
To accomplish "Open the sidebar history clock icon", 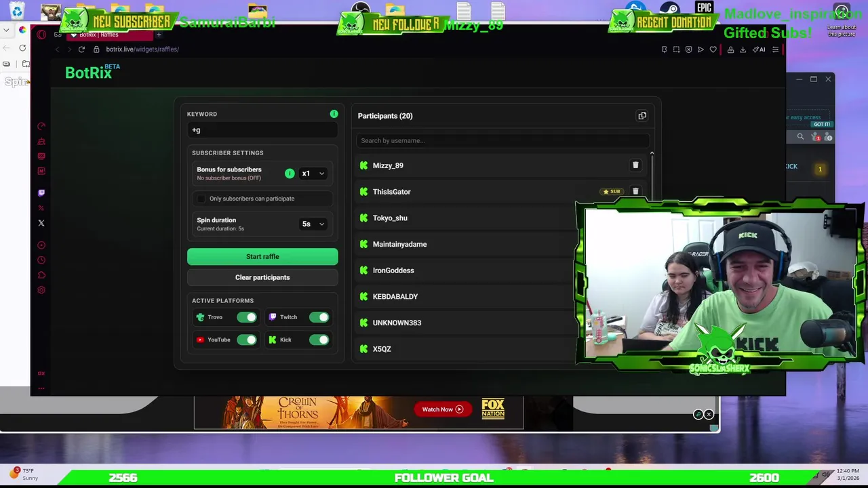I will 41,260.
